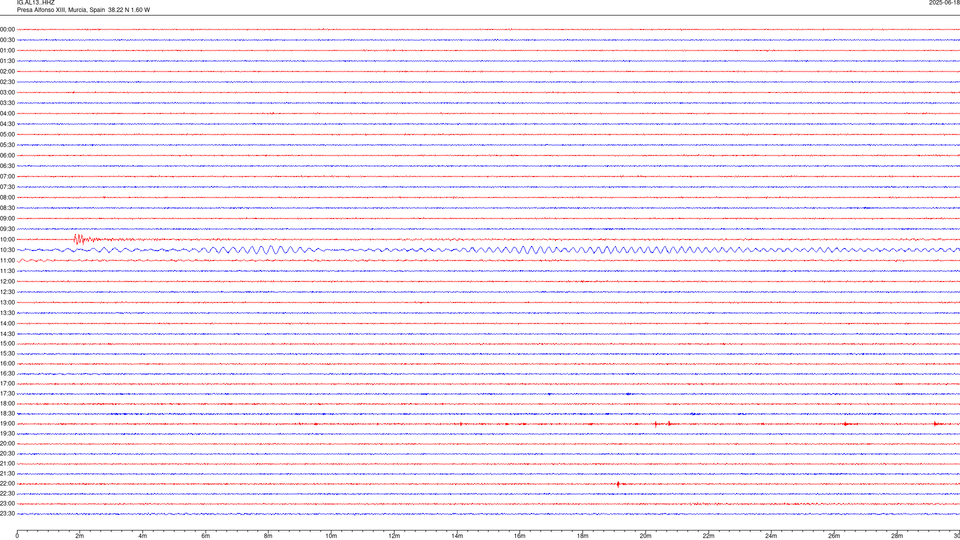Select the 01:00 row time label
Image resolution: width=960 pixels, height=540 pixels.
(7, 50)
